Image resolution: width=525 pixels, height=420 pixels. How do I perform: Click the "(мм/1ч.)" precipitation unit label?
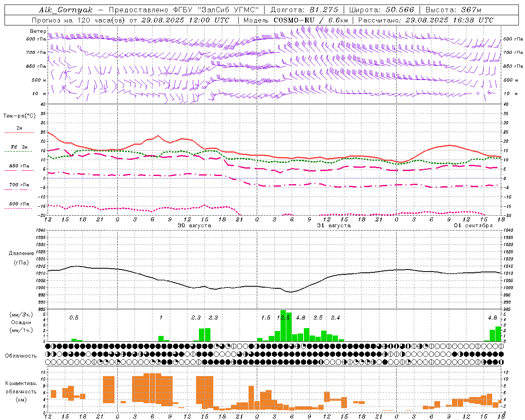(21, 330)
